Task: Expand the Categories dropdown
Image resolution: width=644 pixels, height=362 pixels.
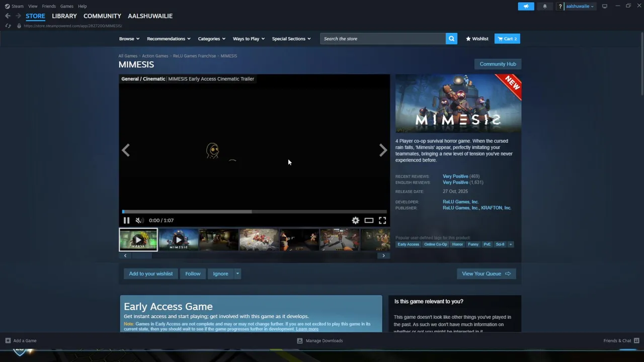Action: [x=211, y=39]
